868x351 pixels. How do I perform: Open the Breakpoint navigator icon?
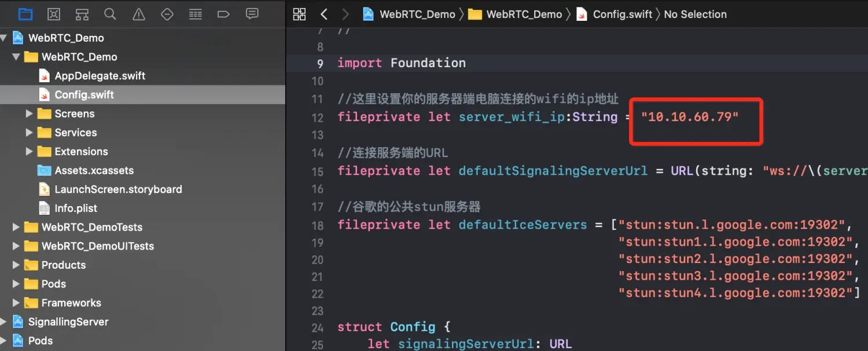click(223, 14)
